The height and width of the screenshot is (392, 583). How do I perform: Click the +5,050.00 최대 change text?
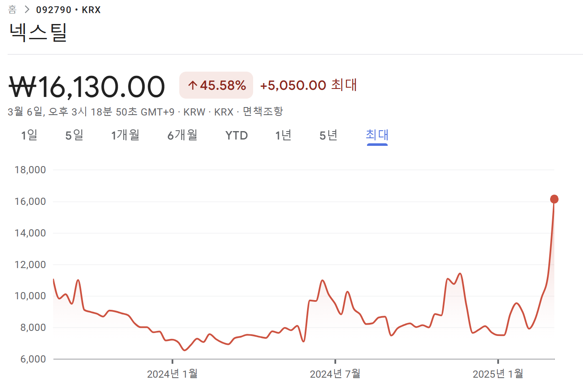click(x=308, y=85)
